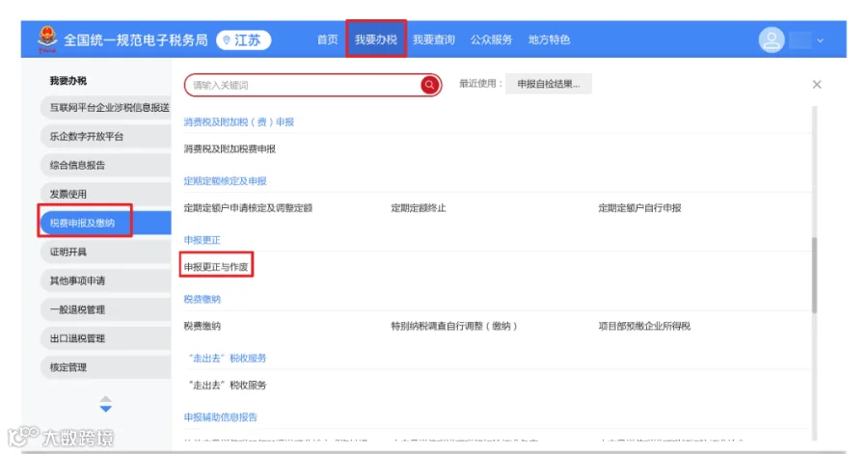
Task: Select the 地方特色 tab
Action: click(x=549, y=40)
